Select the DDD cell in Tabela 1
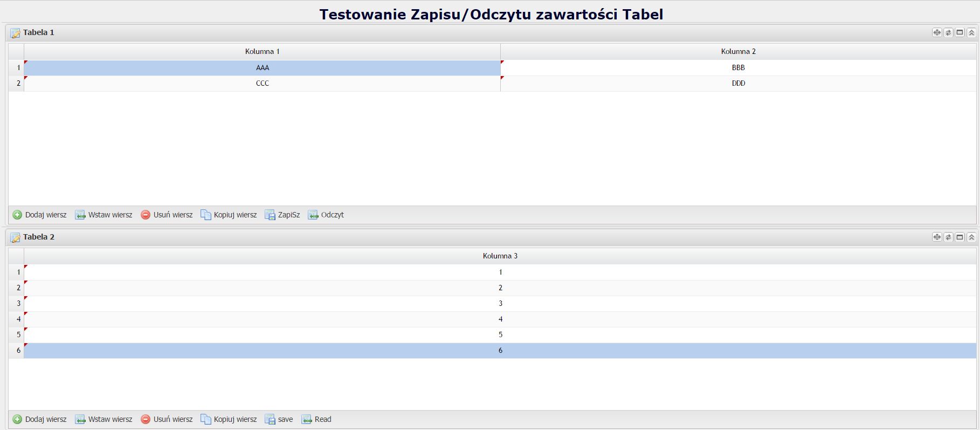 (x=738, y=83)
